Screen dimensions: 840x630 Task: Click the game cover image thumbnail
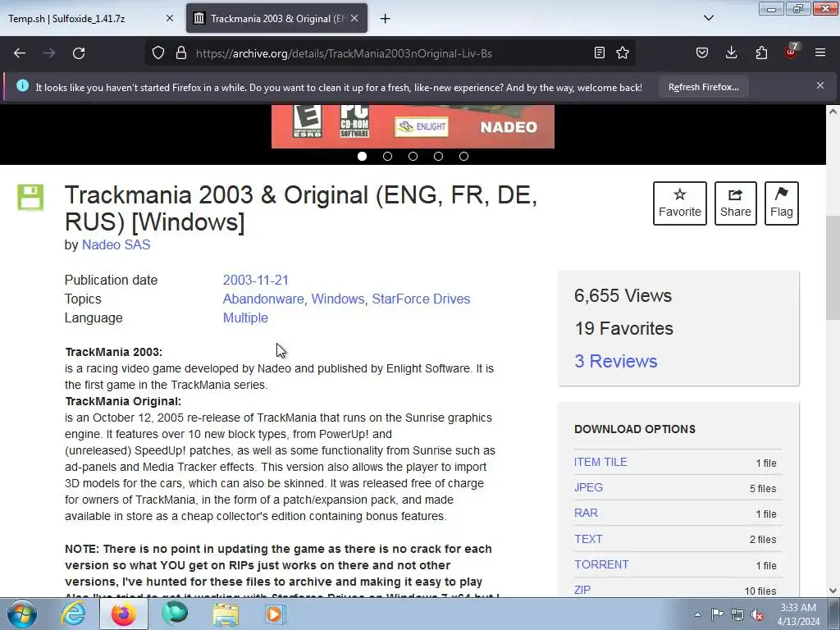413,126
